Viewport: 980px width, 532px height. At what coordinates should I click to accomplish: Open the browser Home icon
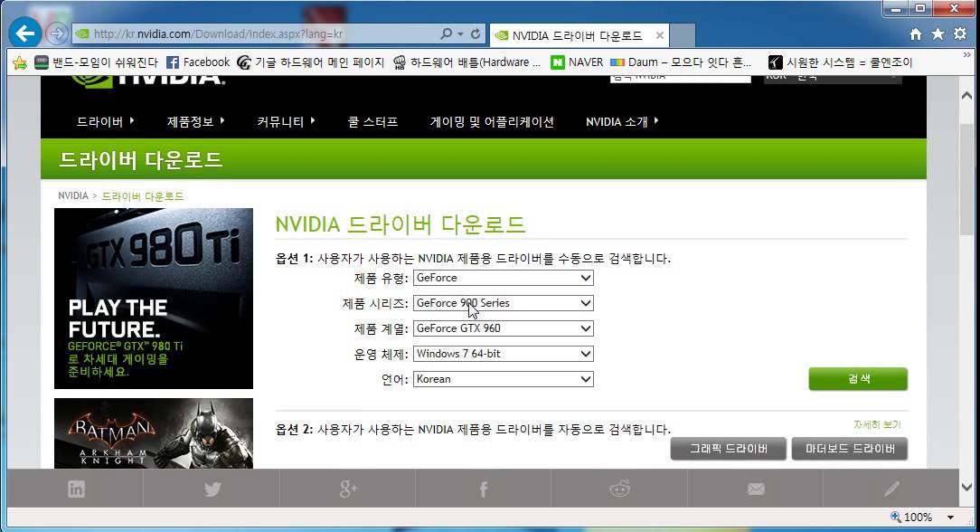pyautogui.click(x=916, y=34)
